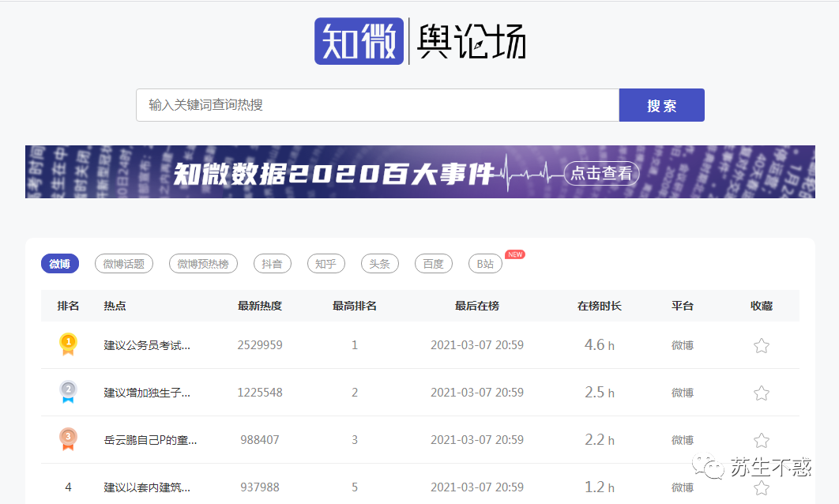Star the rank 4 建议以套内建筑 topic

click(761, 487)
